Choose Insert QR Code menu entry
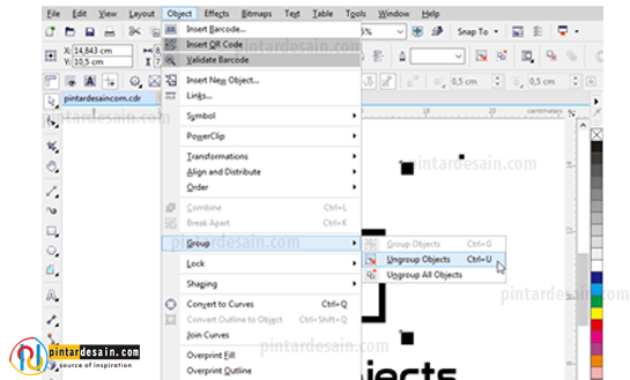Viewport: 630px width, 380px height. (x=262, y=44)
